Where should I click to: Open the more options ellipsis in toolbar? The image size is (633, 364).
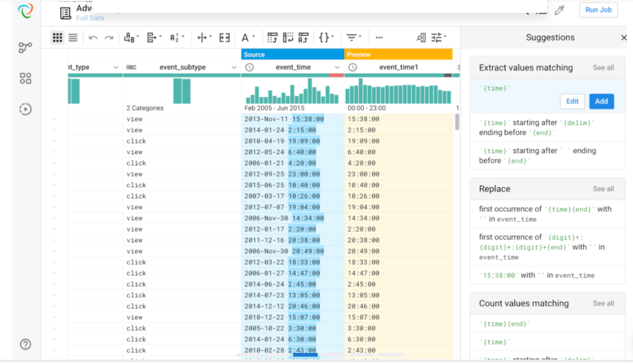pyautogui.click(x=379, y=37)
